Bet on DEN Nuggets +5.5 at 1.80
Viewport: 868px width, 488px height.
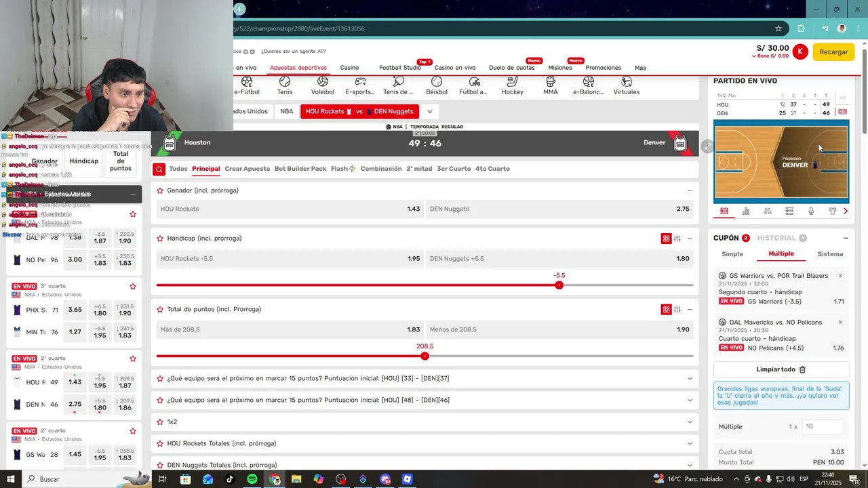tap(559, 258)
